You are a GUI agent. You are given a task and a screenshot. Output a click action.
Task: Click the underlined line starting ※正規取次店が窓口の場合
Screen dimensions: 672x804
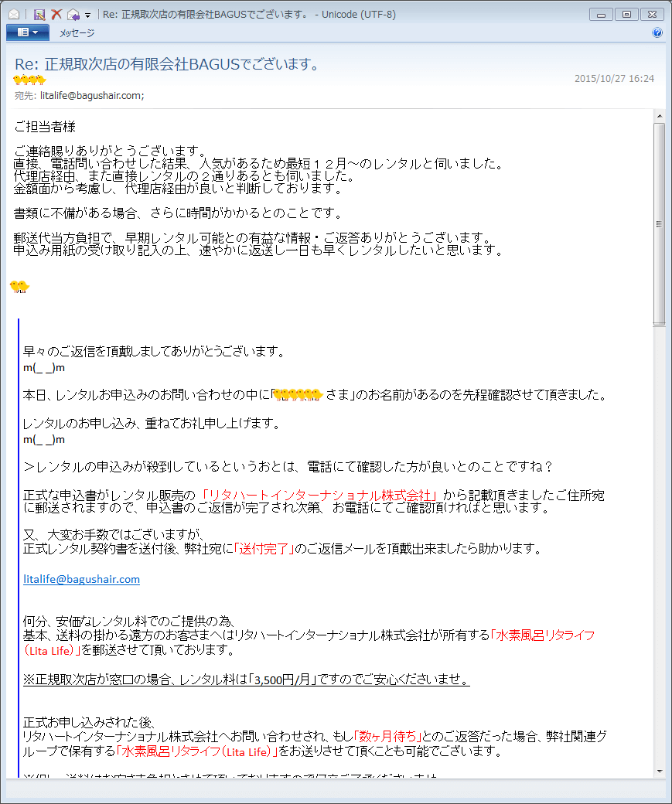coord(246,680)
